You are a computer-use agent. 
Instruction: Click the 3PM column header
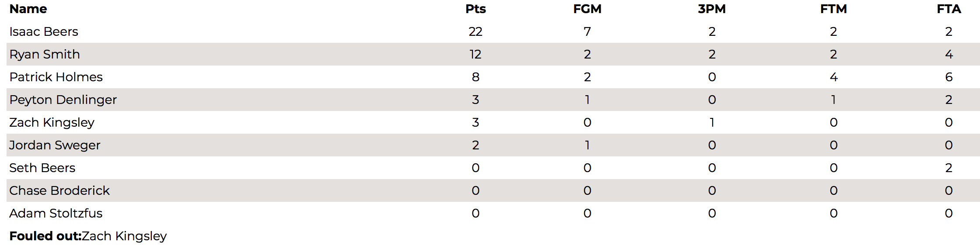(x=712, y=9)
